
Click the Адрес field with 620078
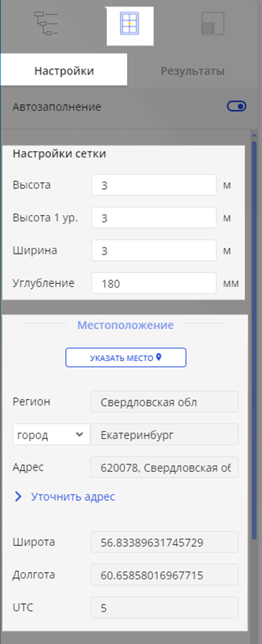[164, 467]
